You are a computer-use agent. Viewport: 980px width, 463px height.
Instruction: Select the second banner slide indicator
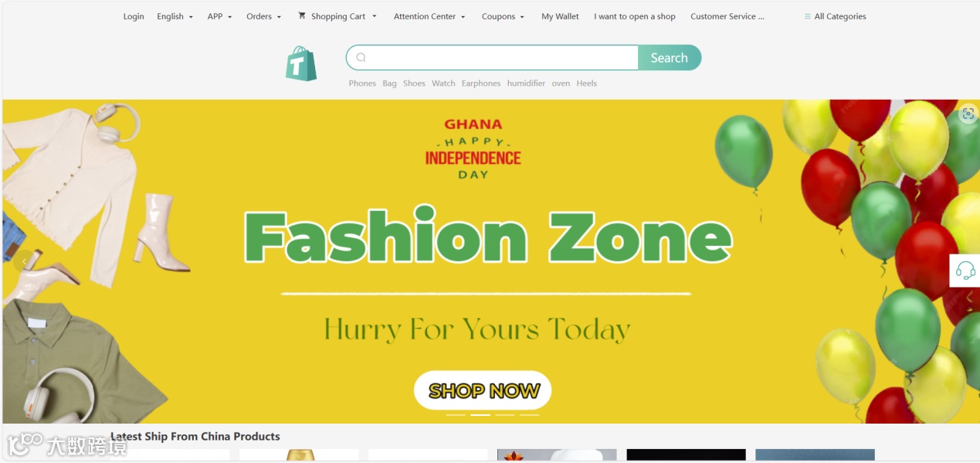click(x=480, y=415)
